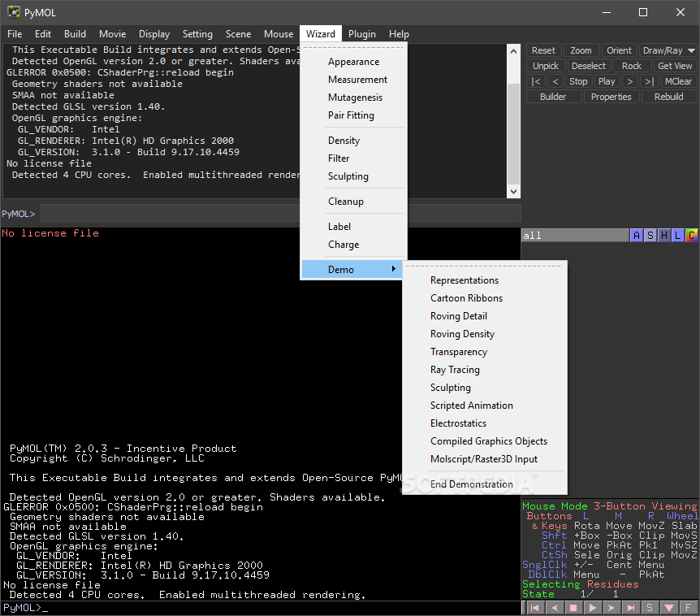Click the Unpick button
This screenshot has width=700, height=616.
tap(546, 66)
